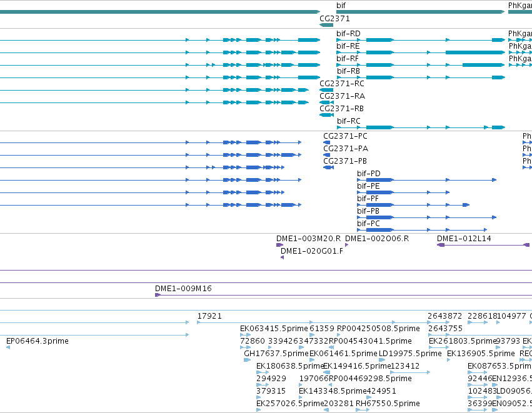This screenshot has height=413, width=532.
Task: Choose the CG2371-RB transcript label
Action: tap(342, 109)
